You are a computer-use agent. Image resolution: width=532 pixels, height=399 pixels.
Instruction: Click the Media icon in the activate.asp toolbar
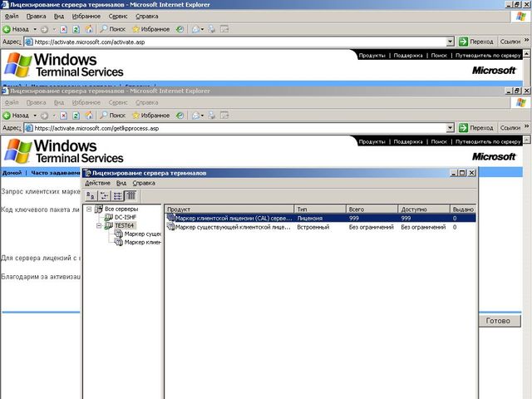click(180, 29)
